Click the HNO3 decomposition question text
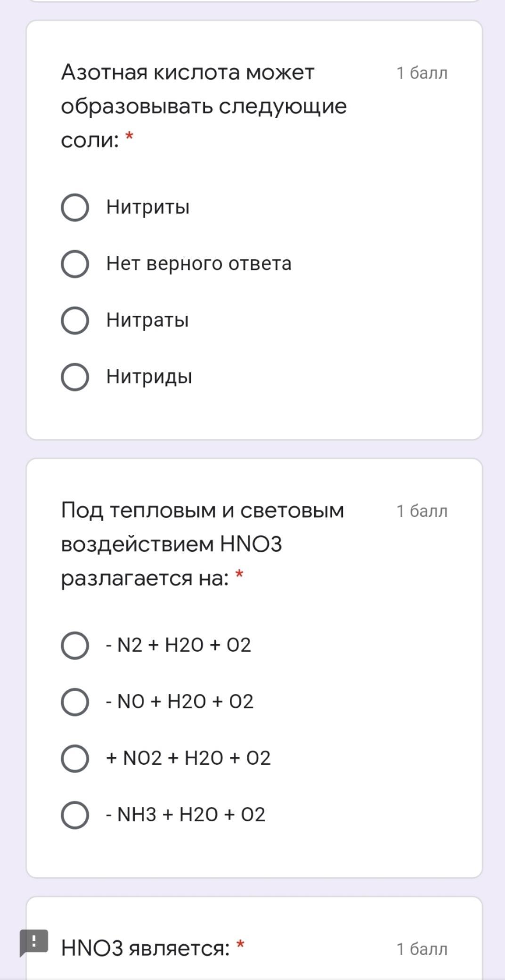 203,544
